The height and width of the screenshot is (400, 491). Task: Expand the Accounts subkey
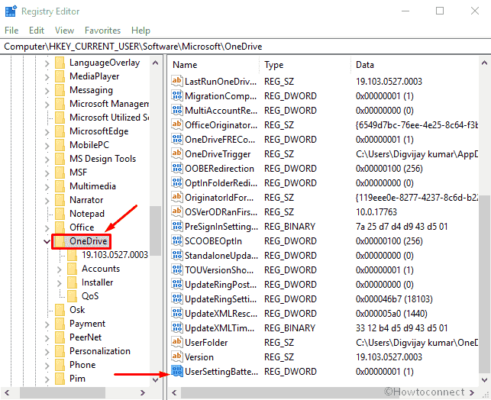59,269
